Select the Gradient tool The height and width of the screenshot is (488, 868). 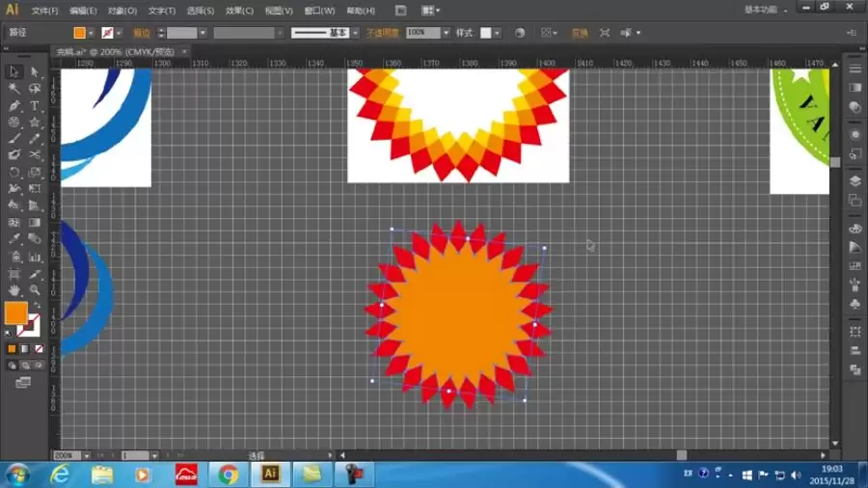(35, 223)
